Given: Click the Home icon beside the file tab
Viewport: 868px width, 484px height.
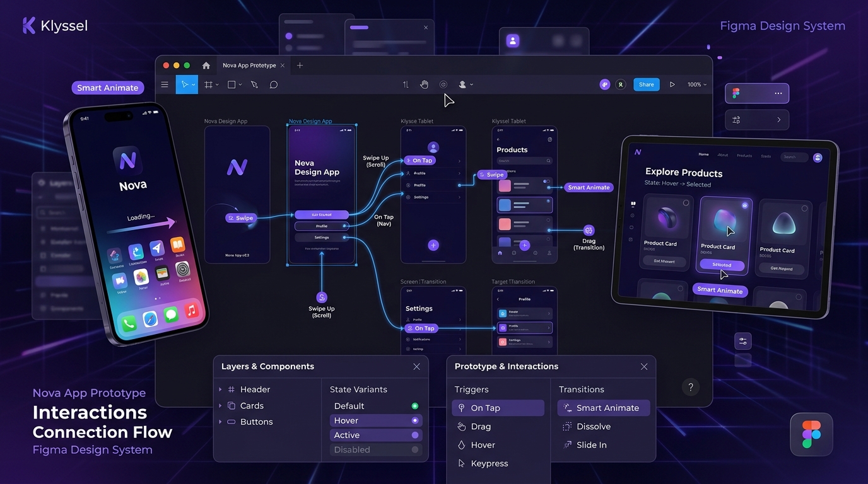Looking at the screenshot, I should pos(206,66).
